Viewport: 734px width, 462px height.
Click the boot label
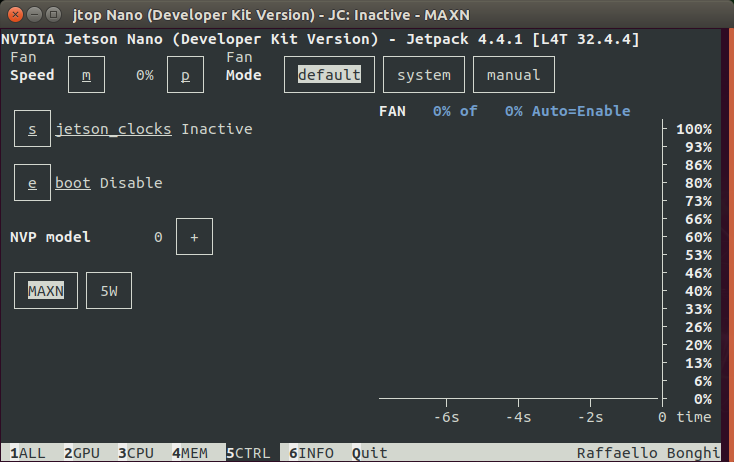click(x=73, y=183)
